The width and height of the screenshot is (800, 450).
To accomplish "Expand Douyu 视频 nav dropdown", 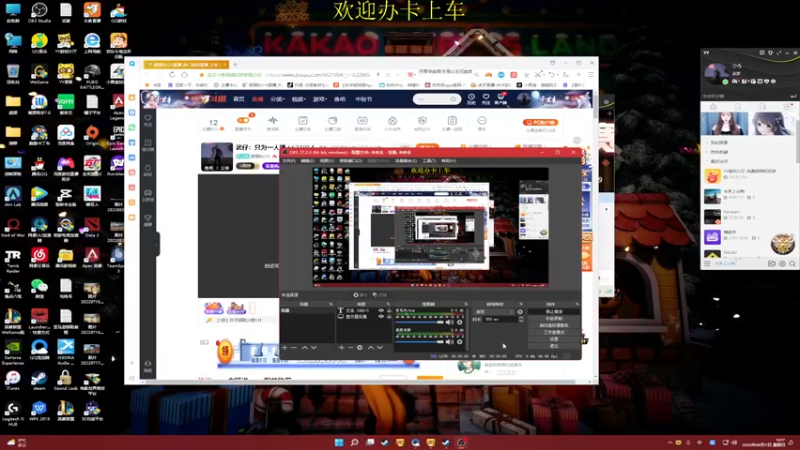I will [x=298, y=99].
